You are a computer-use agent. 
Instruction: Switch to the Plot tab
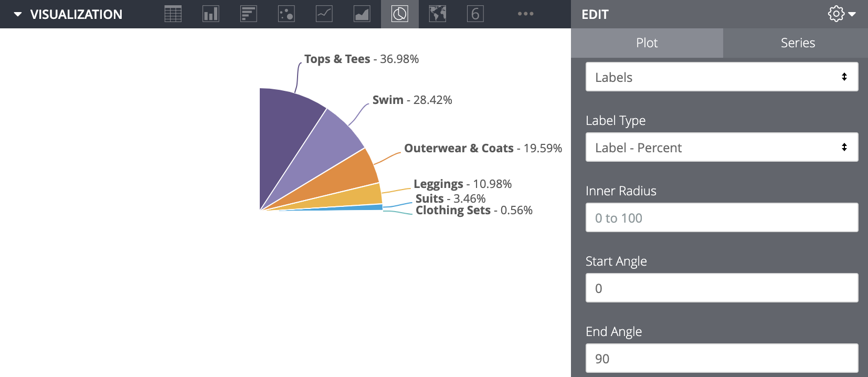coord(647,43)
